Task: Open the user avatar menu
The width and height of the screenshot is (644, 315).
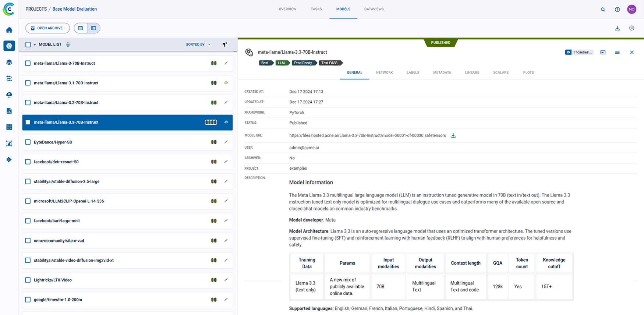Action: pos(631,10)
